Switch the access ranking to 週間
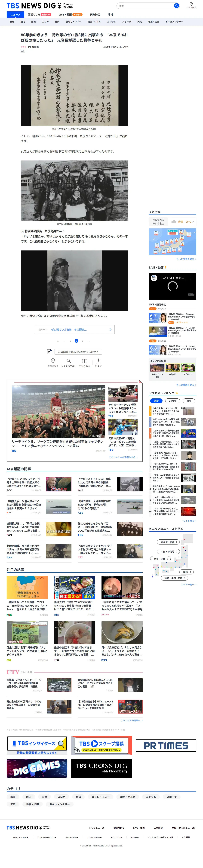The height and width of the screenshot is (868, 203). point(189,401)
